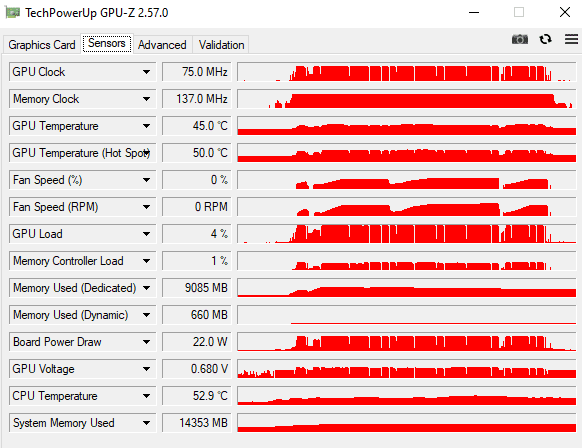
Task: Click the Fan Speed (RPM) history graph
Action: (407, 207)
